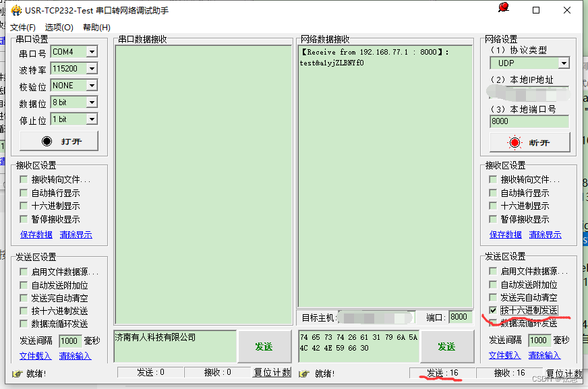Toggle serial 启用文件数据源 checkbox

(24, 272)
